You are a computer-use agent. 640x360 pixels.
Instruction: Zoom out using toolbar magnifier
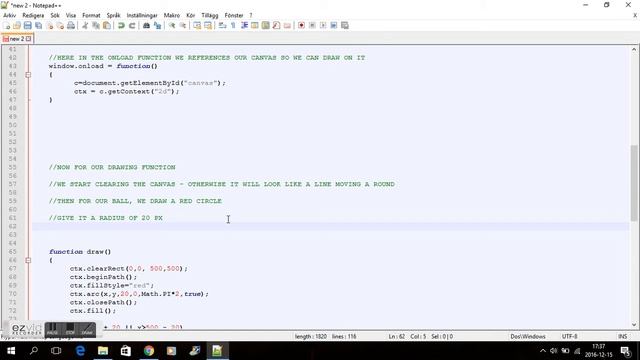pyautogui.click(x=183, y=25)
